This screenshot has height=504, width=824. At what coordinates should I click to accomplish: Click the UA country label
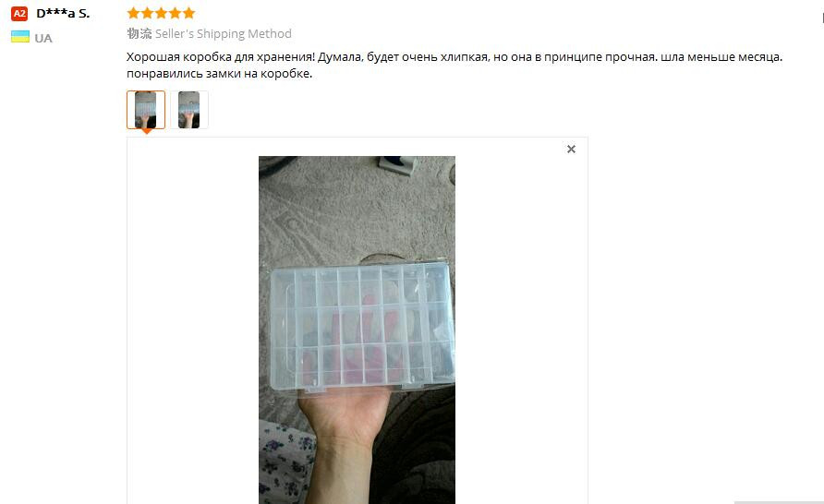[43, 39]
